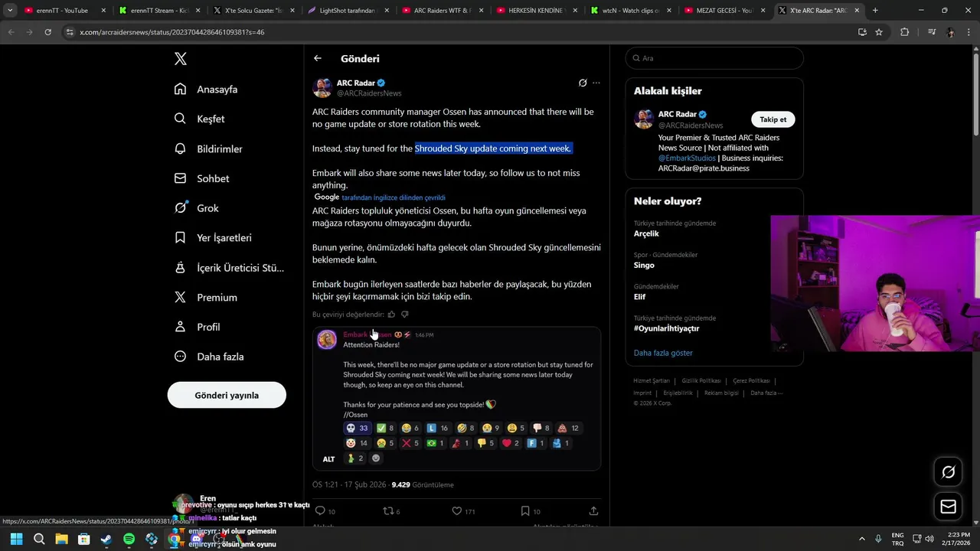Click Reklam bilgisi footer link

(x=721, y=393)
